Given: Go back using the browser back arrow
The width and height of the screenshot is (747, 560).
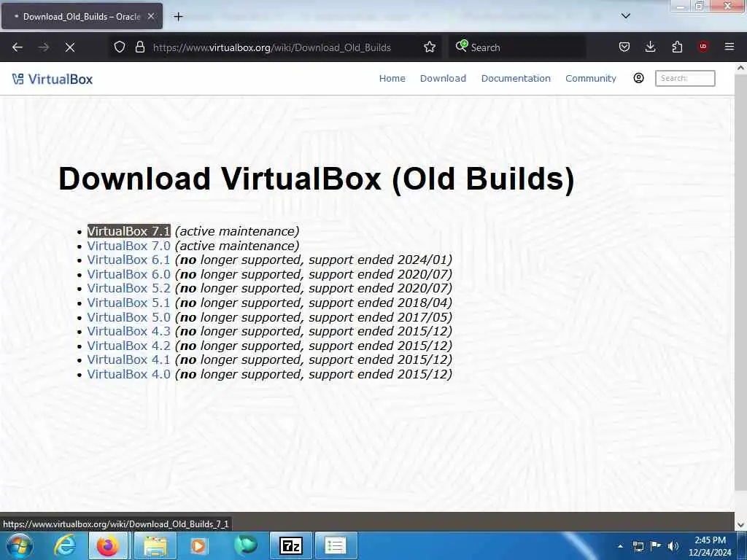Looking at the screenshot, I should point(18,47).
